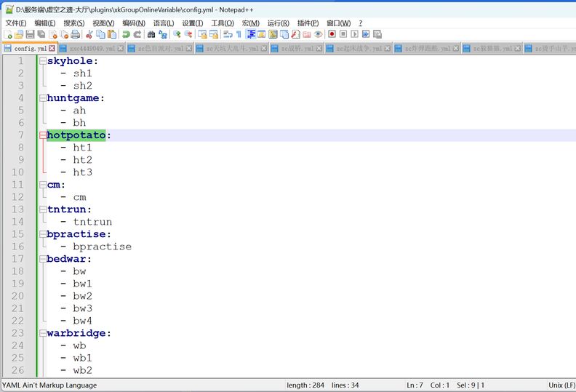Open the 语言(L) menu
The height and width of the screenshot is (392, 576).
[164, 23]
